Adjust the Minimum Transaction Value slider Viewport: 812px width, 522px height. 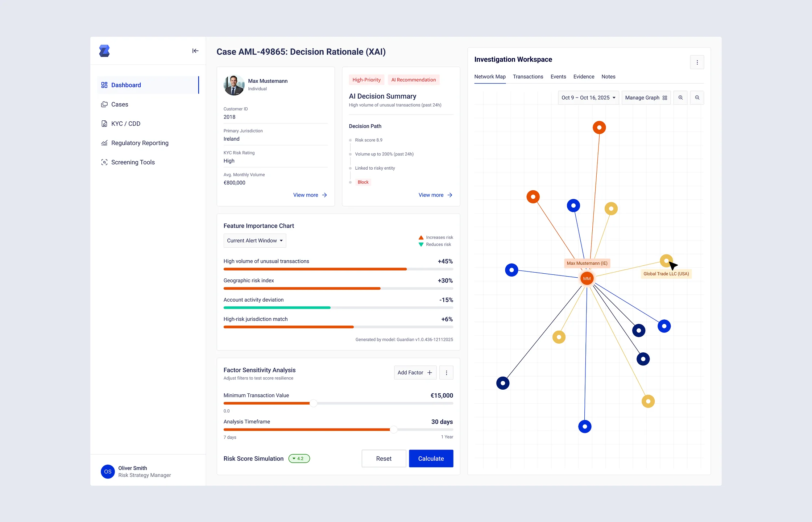[313, 403]
